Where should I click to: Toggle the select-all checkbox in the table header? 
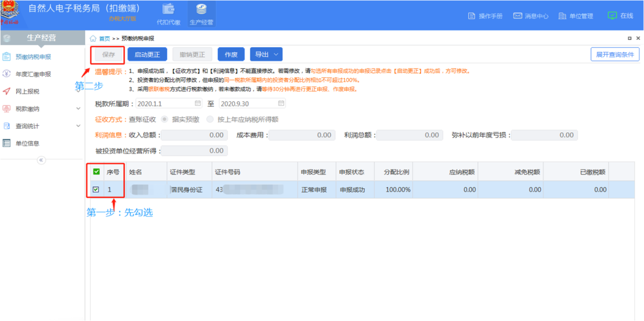pos(96,172)
